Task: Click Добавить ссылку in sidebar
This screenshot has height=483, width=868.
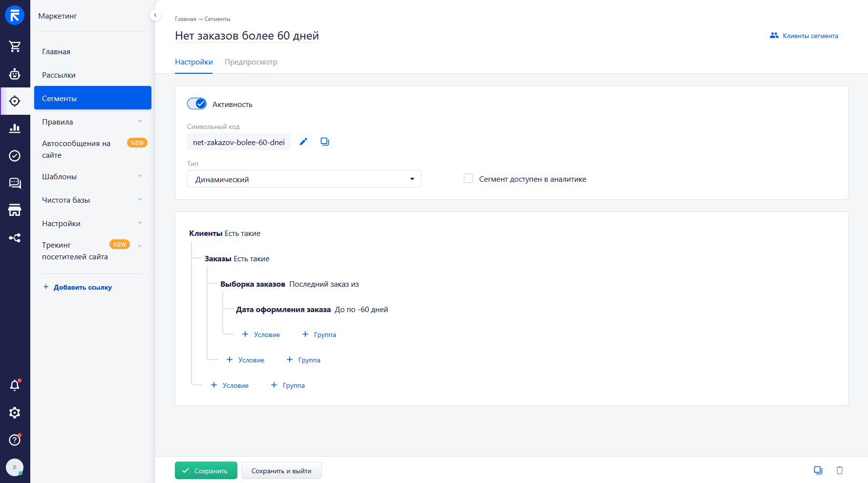Action: [78, 287]
